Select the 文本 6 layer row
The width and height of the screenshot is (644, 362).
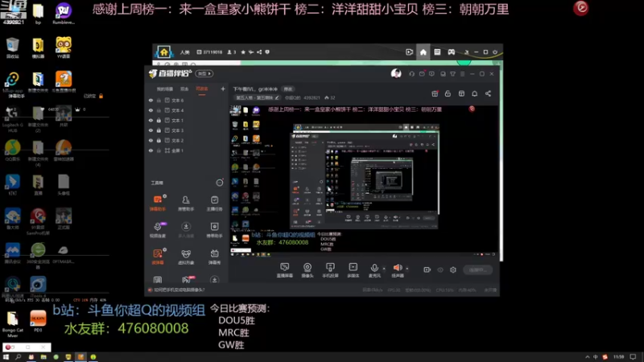point(186,100)
